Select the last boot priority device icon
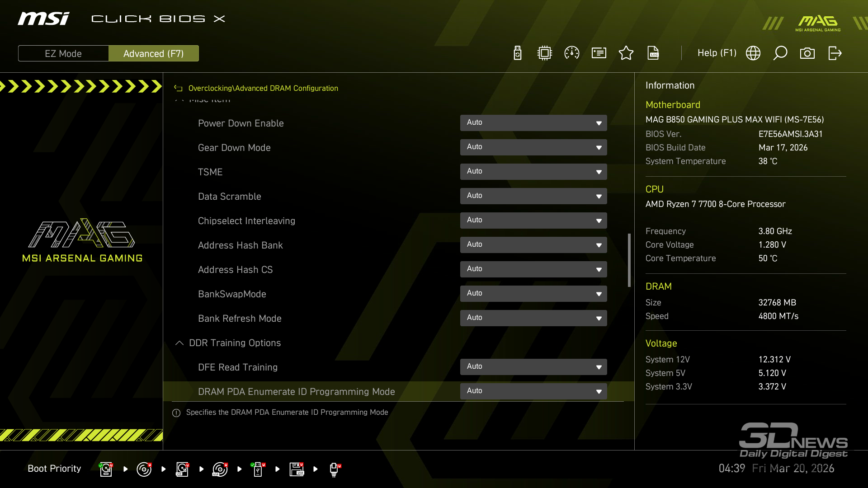Screen dimensions: 868x488 coord(335,469)
